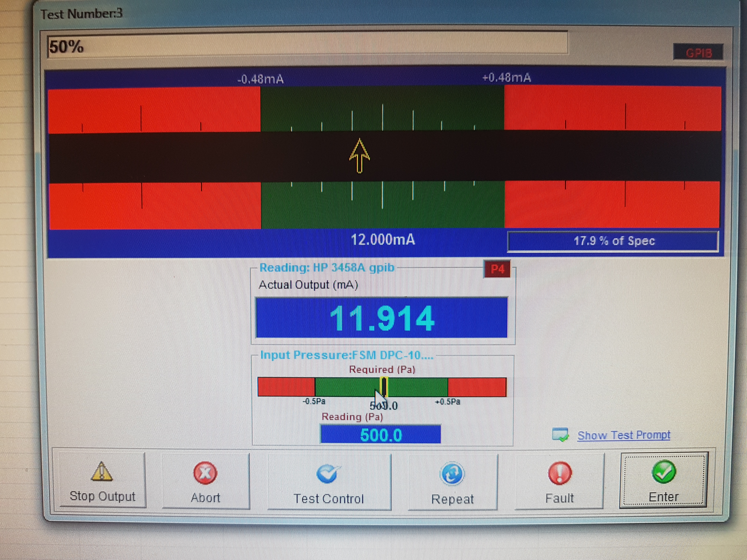
Task: Click the Show Test Prompt monitor icon
Action: pyautogui.click(x=561, y=435)
